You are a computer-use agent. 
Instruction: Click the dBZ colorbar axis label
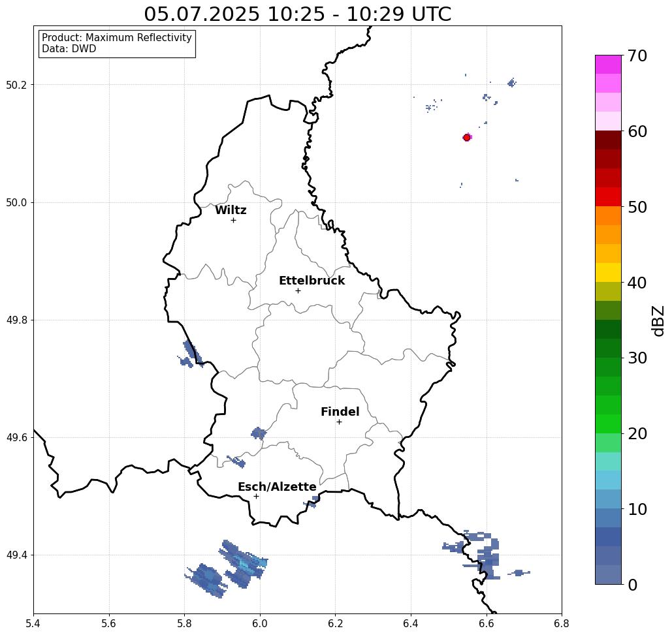[658, 320]
